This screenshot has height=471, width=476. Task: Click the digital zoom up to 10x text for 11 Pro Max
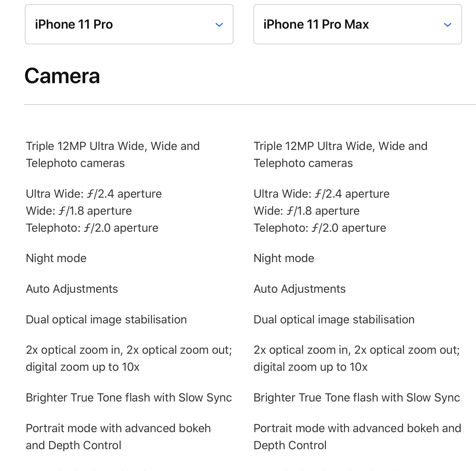pyautogui.click(x=311, y=367)
